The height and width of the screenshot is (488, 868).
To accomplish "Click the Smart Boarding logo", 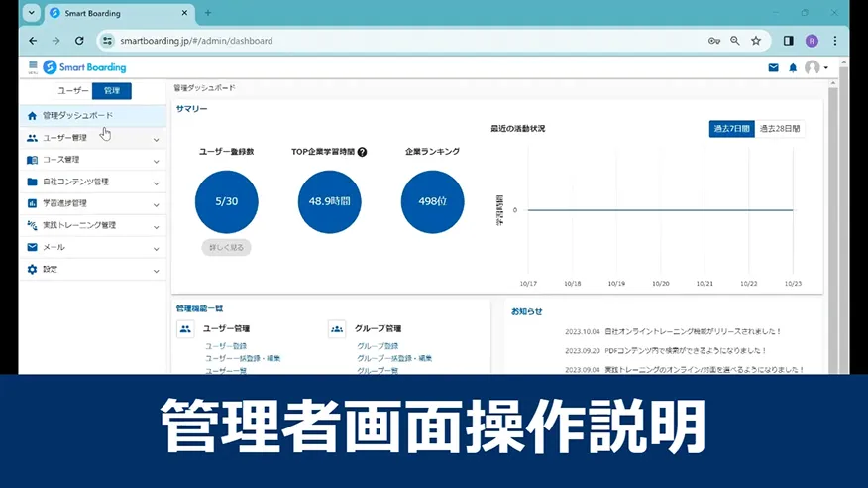I will point(84,67).
